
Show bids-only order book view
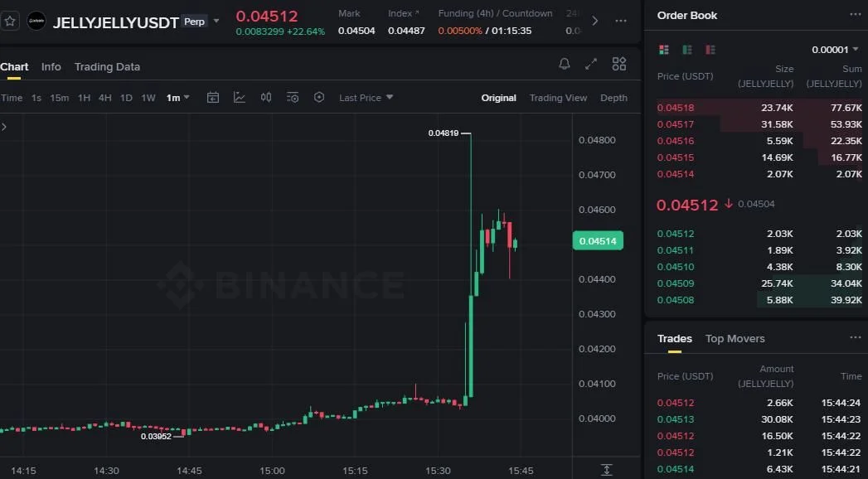687,50
